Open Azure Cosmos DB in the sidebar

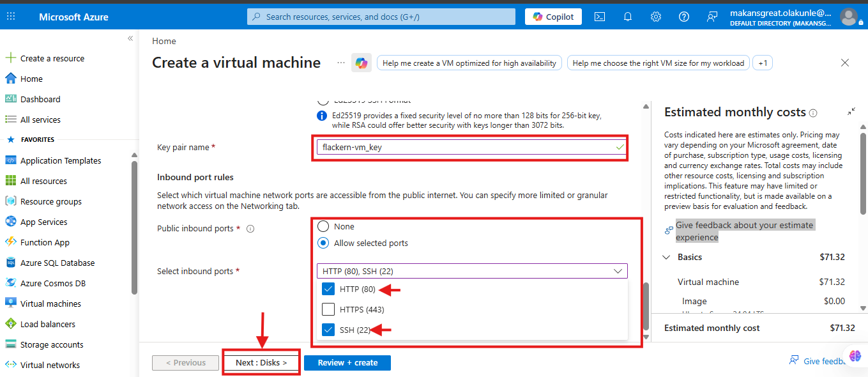click(x=53, y=283)
